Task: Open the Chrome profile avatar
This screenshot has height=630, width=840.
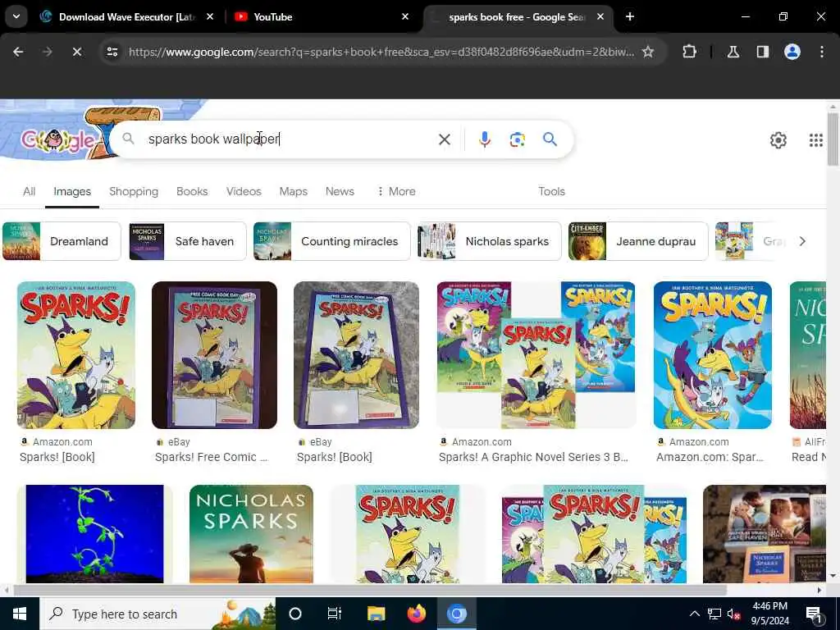Action: [792, 52]
